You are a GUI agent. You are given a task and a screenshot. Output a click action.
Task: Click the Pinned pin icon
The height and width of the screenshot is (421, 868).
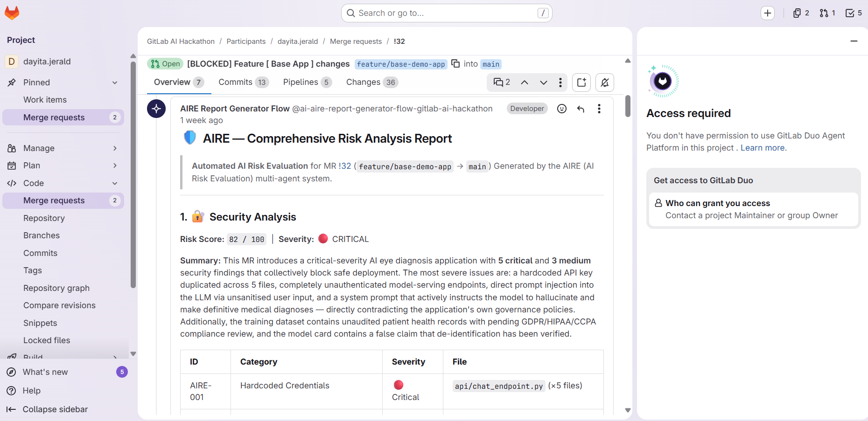(12, 83)
